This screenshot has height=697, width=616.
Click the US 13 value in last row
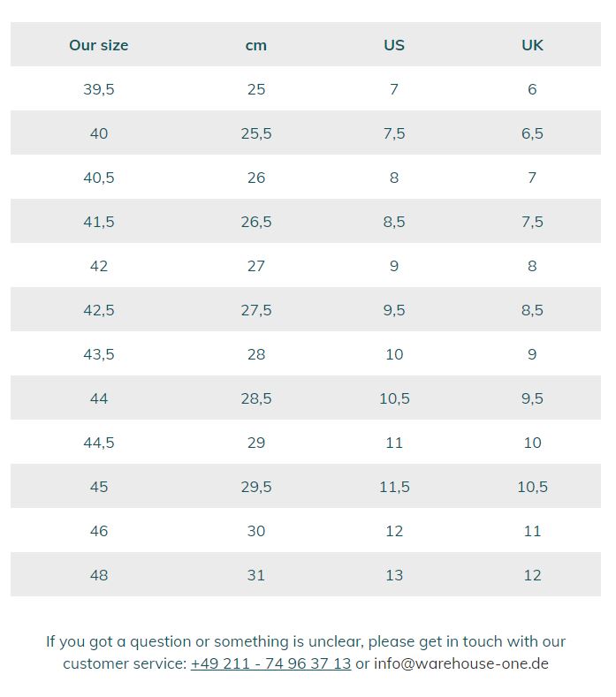pos(394,575)
